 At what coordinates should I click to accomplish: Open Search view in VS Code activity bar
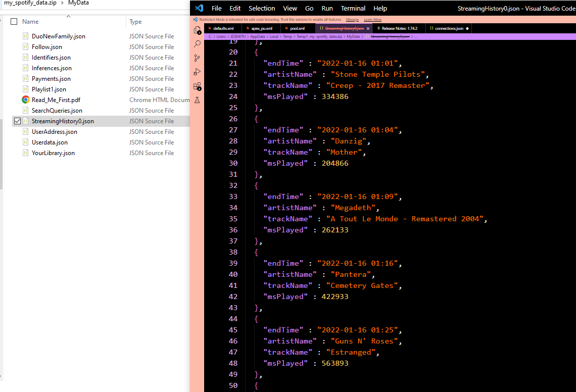tap(197, 44)
